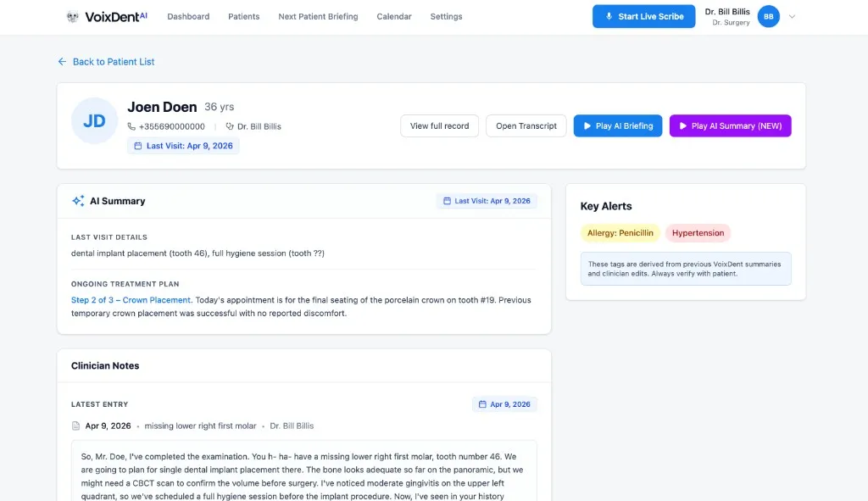Click the 'missing lower right first molar' entry title

click(200, 426)
